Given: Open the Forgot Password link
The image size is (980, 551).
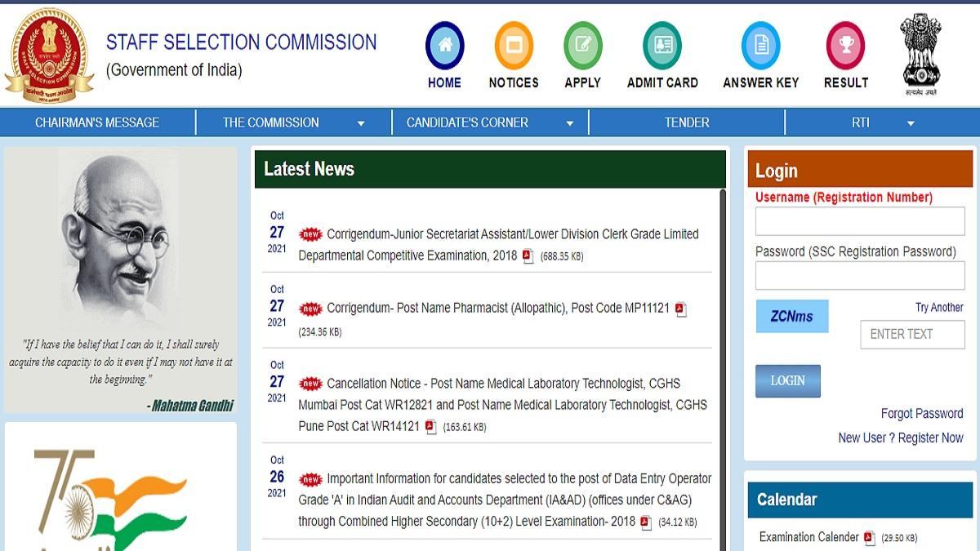Looking at the screenshot, I should coord(921,413).
